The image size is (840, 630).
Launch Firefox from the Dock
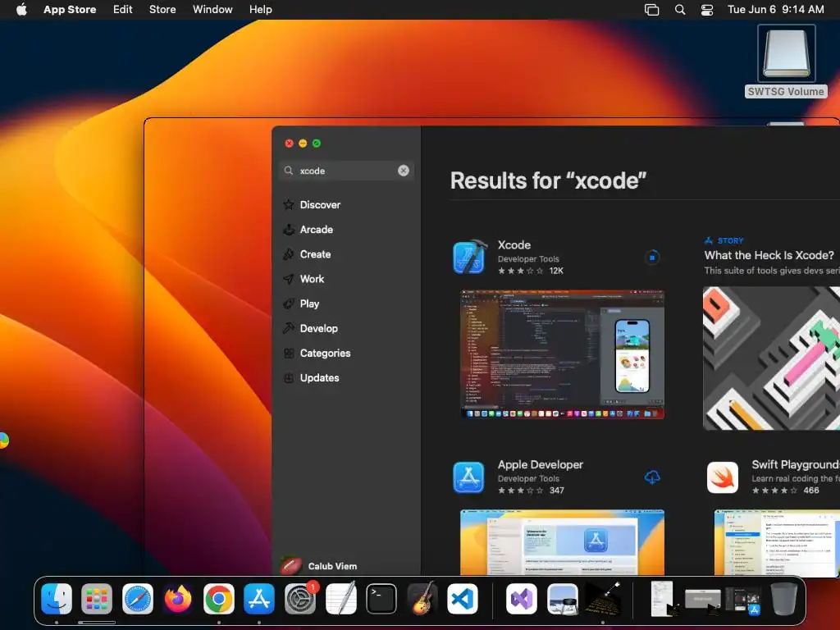point(178,598)
